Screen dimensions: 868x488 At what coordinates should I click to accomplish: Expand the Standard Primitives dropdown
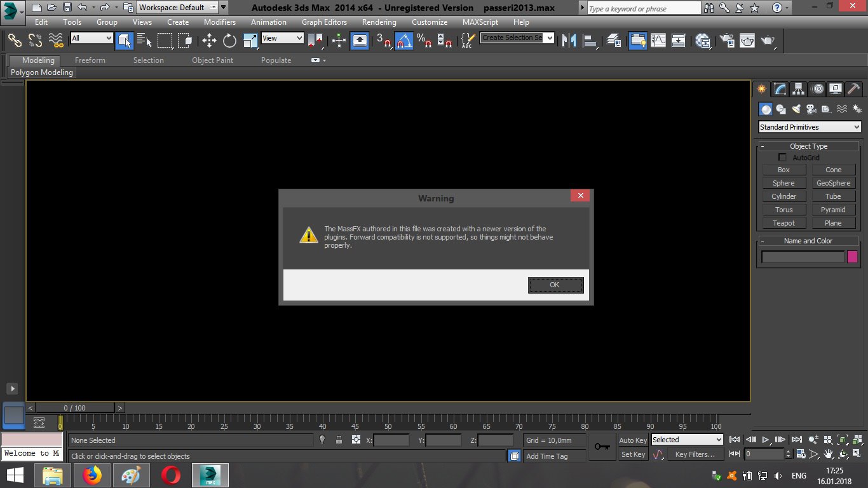[810, 127]
